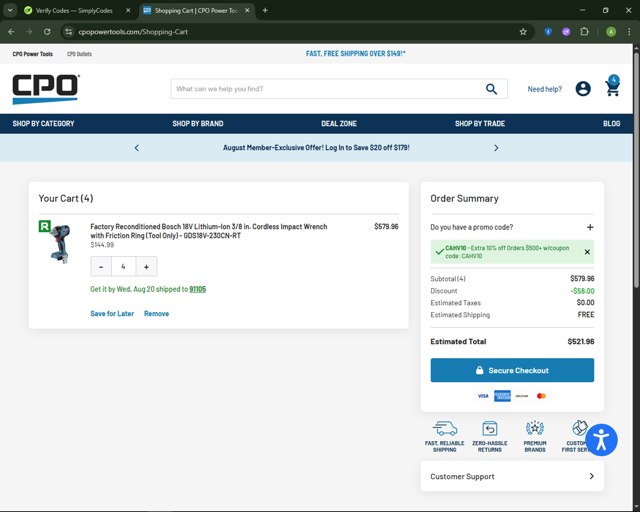Click the purple extension icon

[566, 32]
